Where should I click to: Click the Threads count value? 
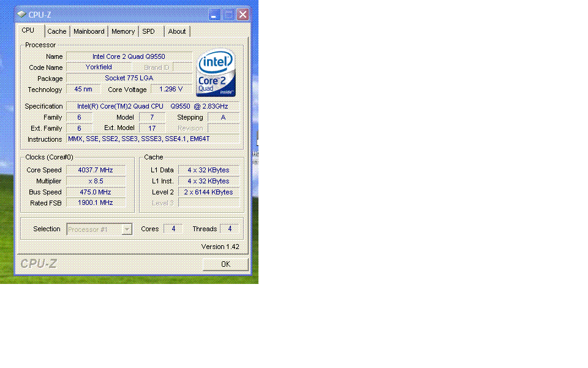[230, 229]
